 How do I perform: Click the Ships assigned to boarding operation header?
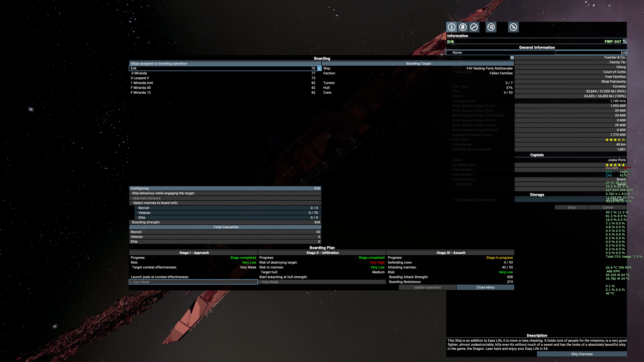click(225, 64)
